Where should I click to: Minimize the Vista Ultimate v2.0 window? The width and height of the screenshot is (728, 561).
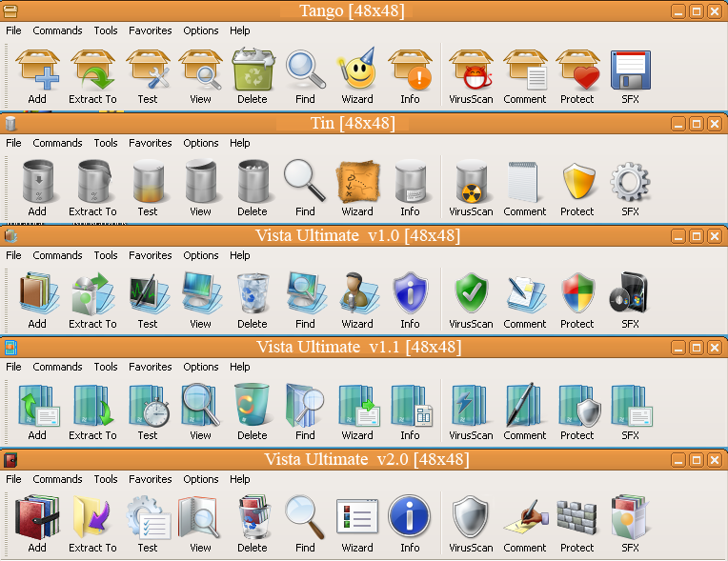point(678,460)
